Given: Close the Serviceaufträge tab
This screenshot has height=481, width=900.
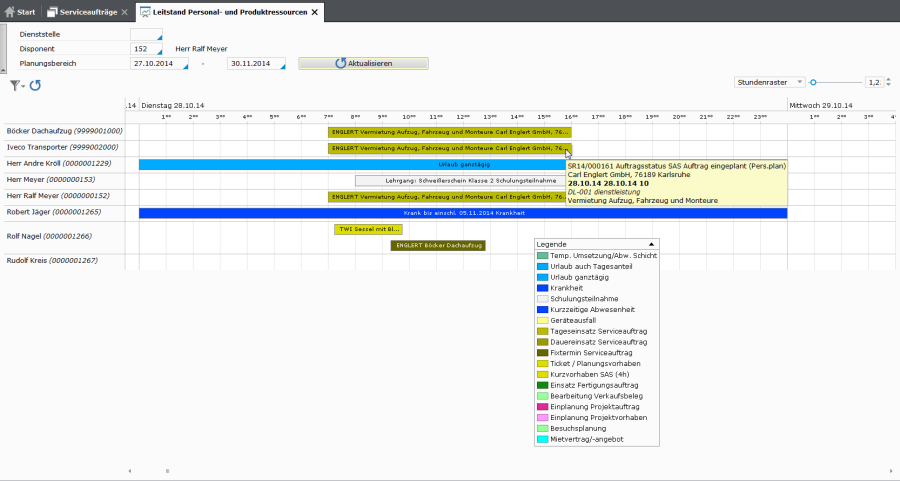Looking at the screenshot, I should (124, 12).
